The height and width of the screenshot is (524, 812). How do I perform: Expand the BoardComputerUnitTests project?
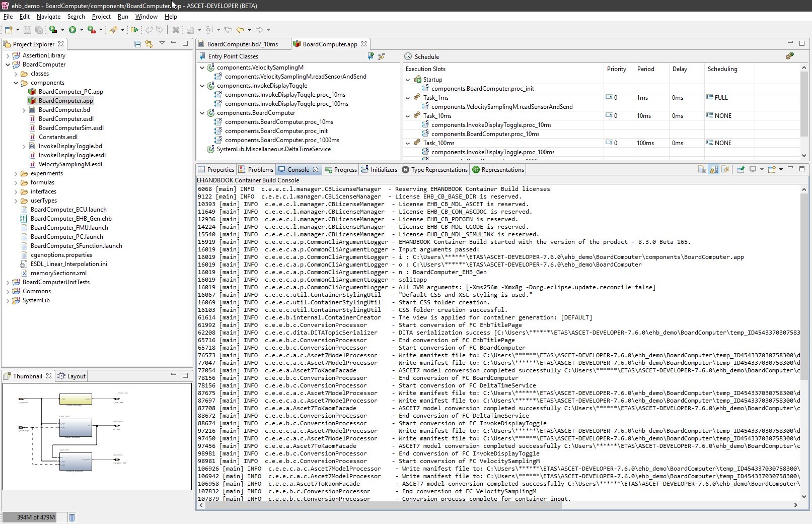(x=8, y=282)
